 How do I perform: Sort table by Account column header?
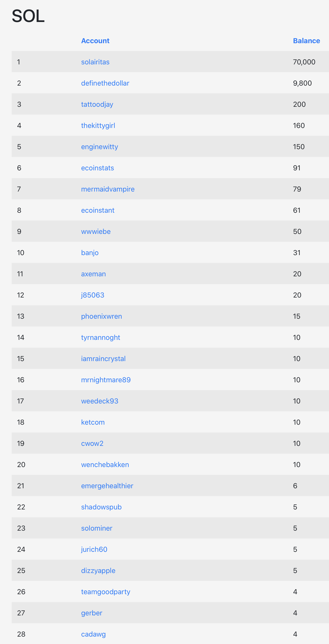click(95, 41)
